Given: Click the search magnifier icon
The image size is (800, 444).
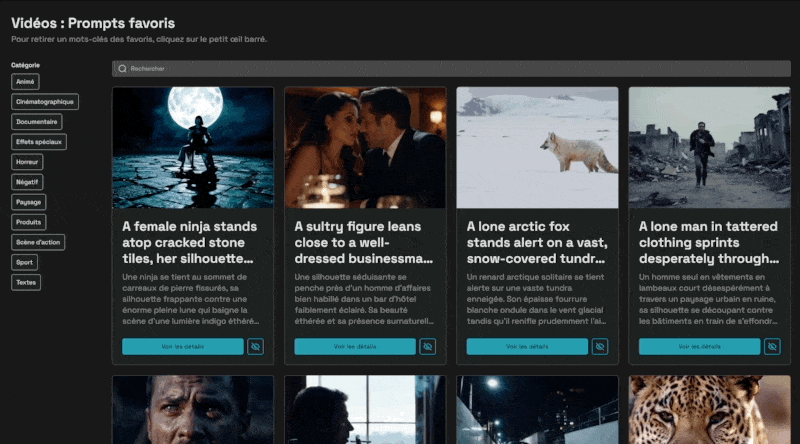Looking at the screenshot, I should [122, 69].
